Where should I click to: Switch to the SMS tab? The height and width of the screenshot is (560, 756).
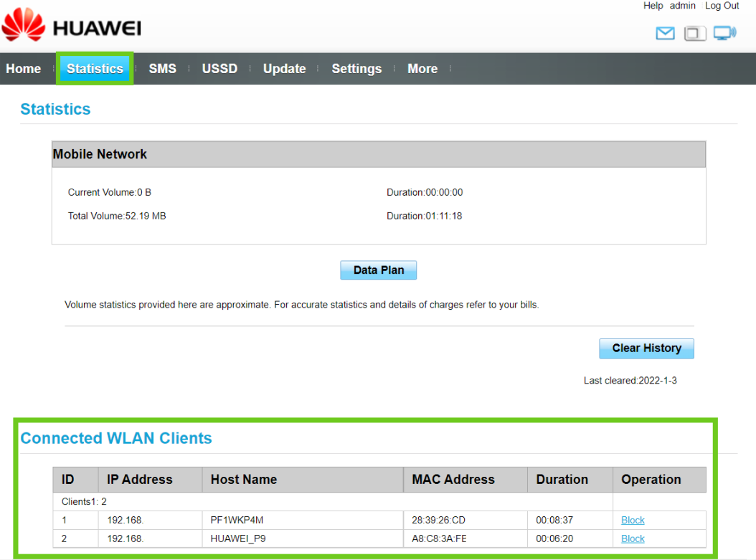pyautogui.click(x=162, y=69)
